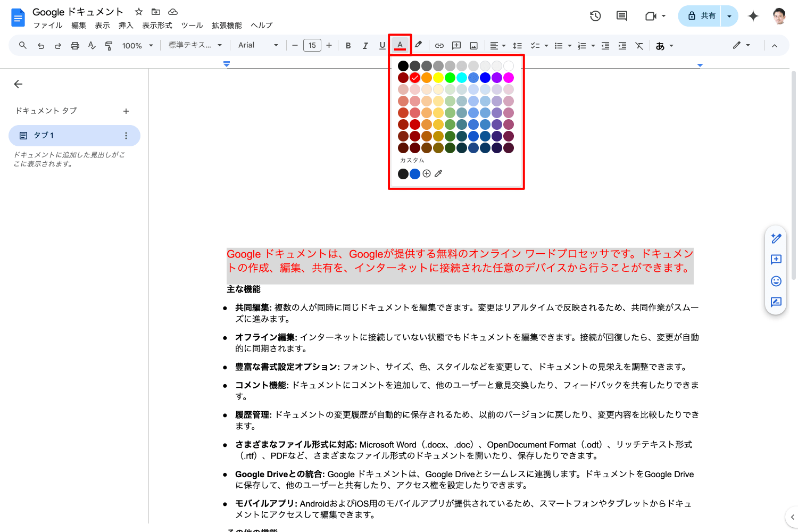Check cloud save status icon
This screenshot has width=798, height=532.
pos(173,12)
